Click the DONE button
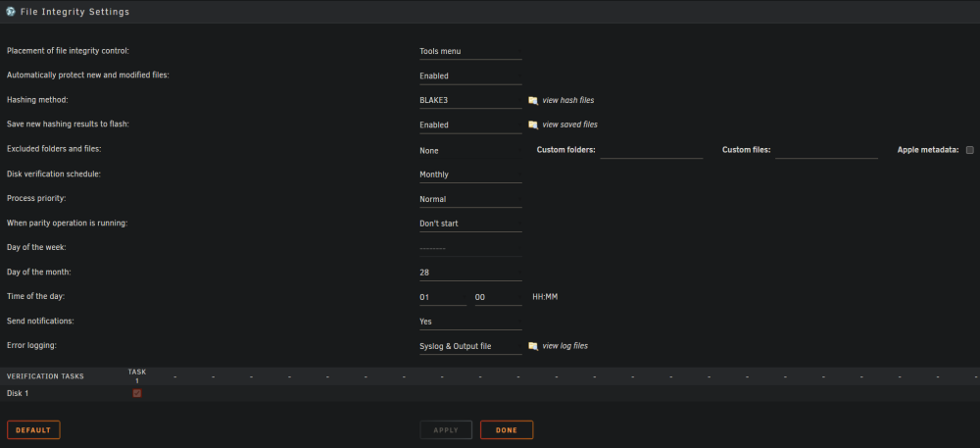Screen dimensions: 980x448 pyautogui.click(x=507, y=430)
